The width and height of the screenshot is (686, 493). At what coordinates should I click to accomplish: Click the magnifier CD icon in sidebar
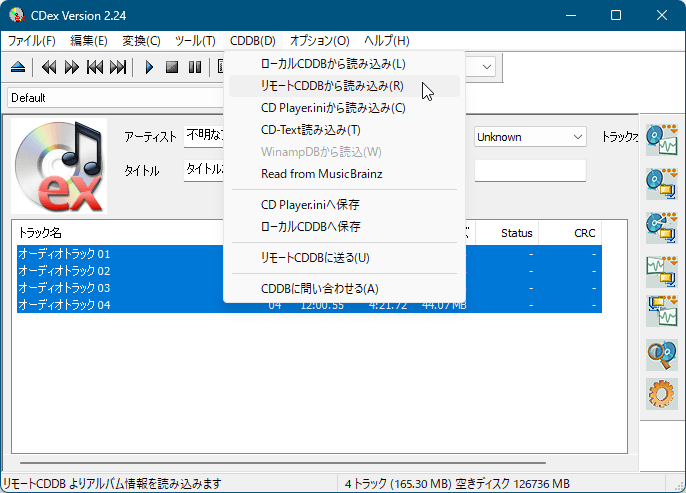pyautogui.click(x=662, y=355)
